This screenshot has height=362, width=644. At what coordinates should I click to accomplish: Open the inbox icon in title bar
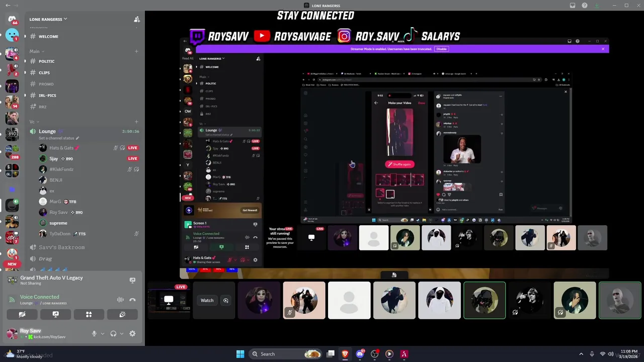click(573, 6)
